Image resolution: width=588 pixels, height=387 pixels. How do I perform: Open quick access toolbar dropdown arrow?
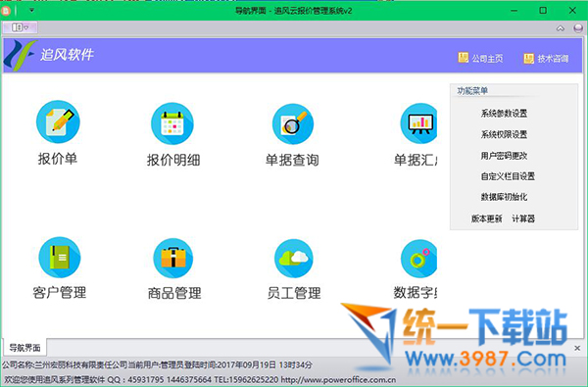tap(32, 10)
